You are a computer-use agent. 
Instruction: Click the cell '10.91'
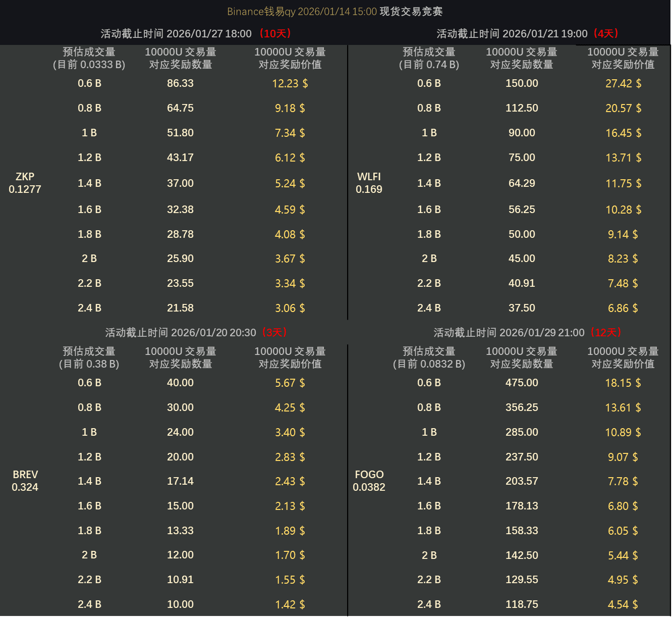coord(180,580)
